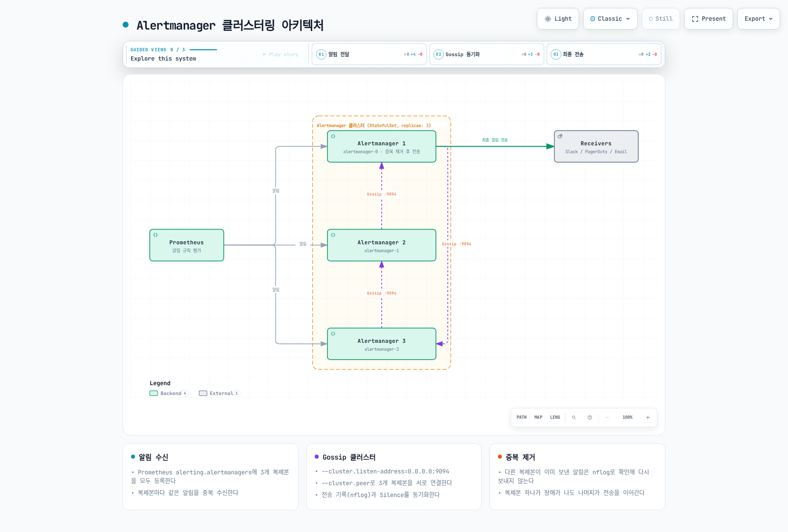The image size is (788, 532).
Task: Click the code icon on Alertmanager 3 node
Action: 333,333
